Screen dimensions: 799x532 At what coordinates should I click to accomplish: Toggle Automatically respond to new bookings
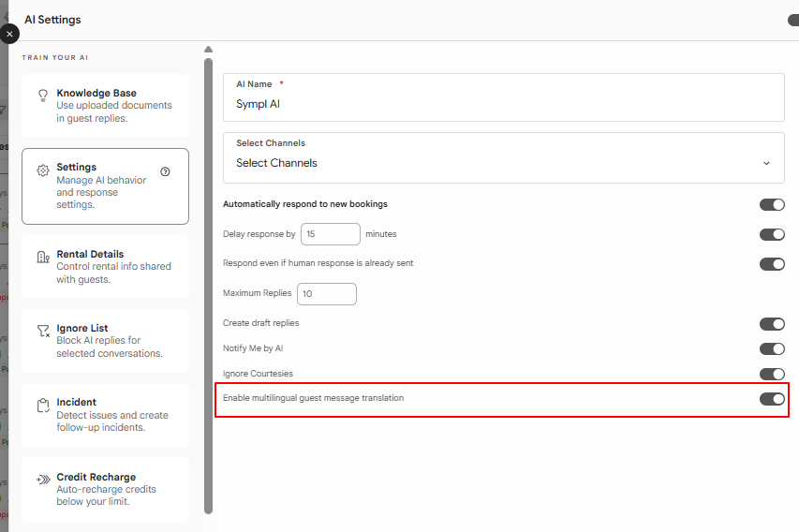772,204
